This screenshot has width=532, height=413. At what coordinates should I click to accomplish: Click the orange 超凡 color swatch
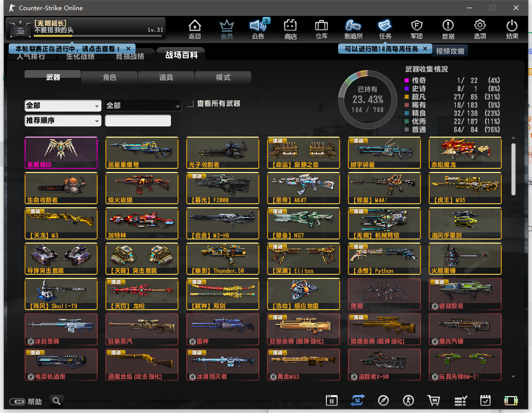pyautogui.click(x=407, y=97)
